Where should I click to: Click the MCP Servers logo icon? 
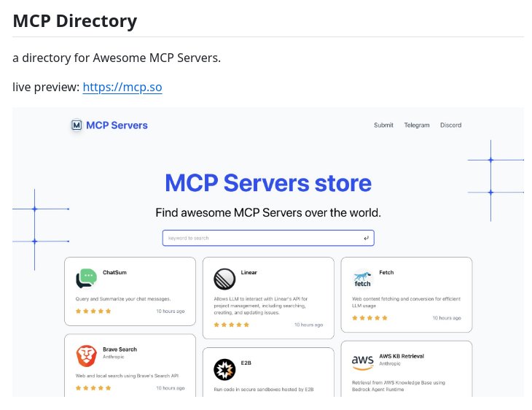coord(77,125)
